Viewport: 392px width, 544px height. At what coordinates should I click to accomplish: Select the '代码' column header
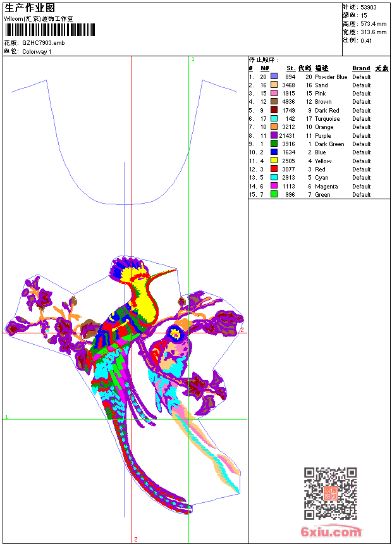[305, 68]
